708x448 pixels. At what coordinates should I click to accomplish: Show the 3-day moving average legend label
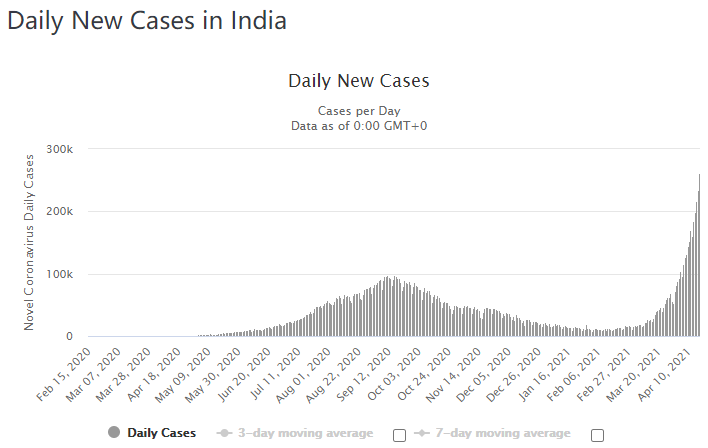[305, 433]
